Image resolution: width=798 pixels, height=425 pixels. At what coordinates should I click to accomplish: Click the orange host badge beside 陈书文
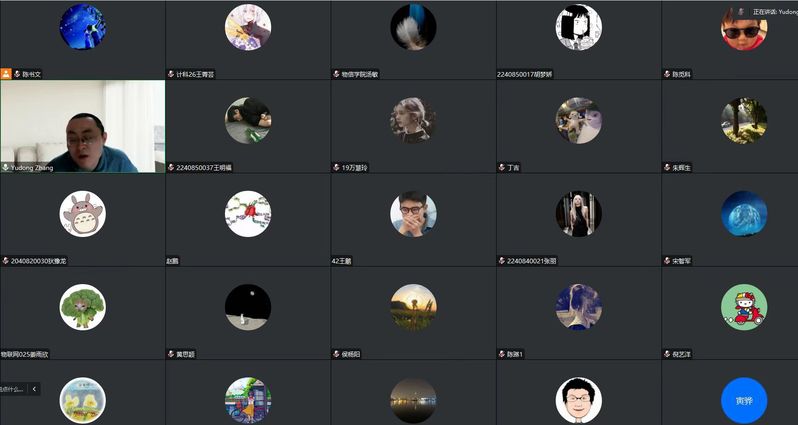[6, 74]
